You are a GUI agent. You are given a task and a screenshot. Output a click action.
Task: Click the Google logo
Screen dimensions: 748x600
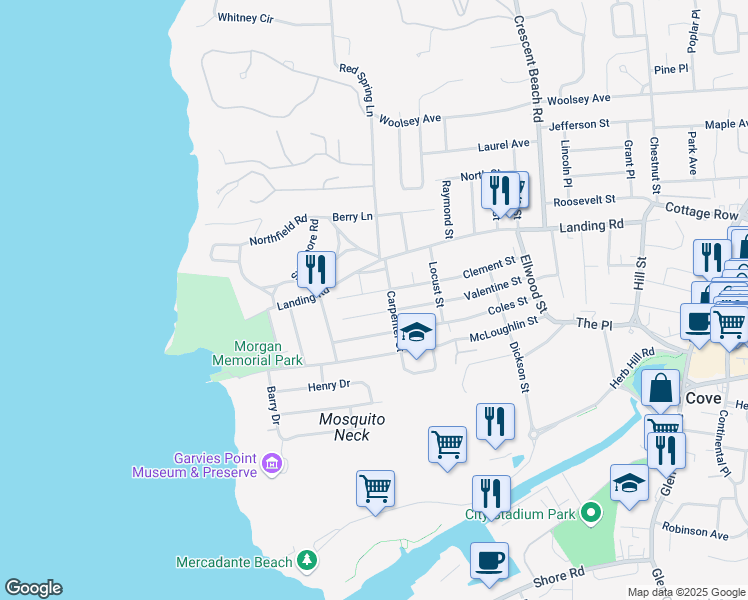(x=33, y=588)
